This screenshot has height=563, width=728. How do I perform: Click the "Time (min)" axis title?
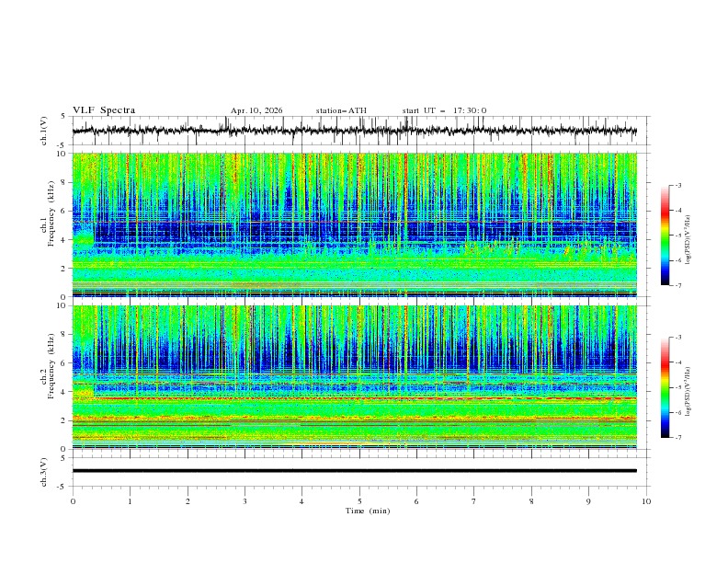point(368,511)
